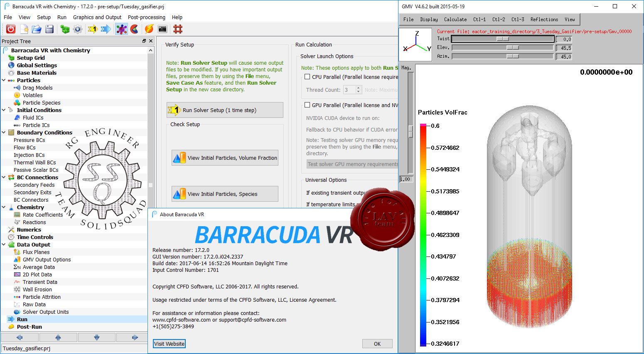Screen dimensions: 644x354
Task: Open Graphics and Output menu
Action: [97, 17]
